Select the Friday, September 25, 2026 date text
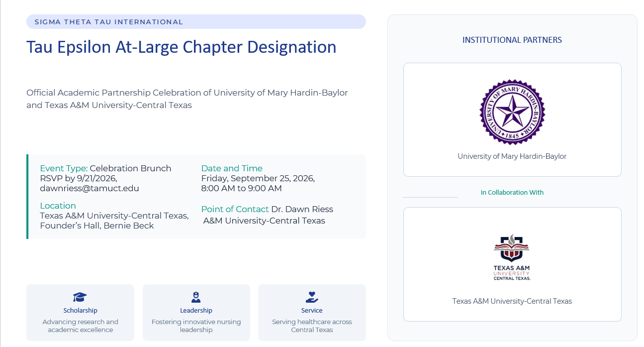 pos(258,178)
